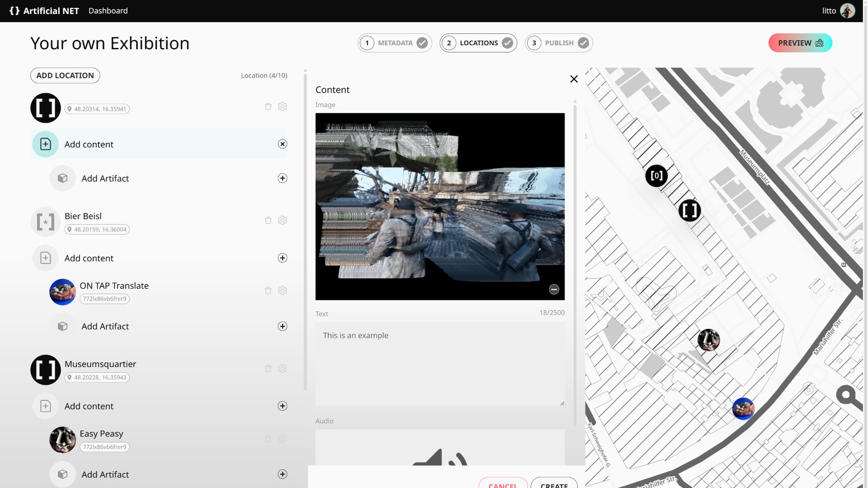Click the ON TAP Translate ID chip
The height and width of the screenshot is (488, 868).
click(x=104, y=299)
